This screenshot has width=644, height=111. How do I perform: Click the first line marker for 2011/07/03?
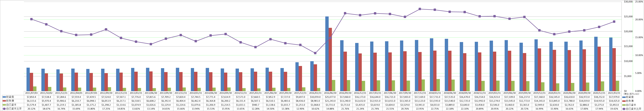31,19
